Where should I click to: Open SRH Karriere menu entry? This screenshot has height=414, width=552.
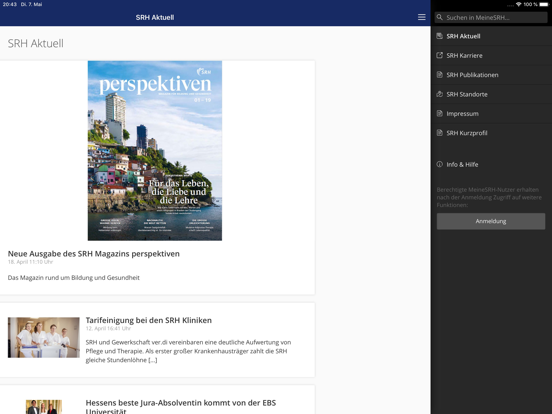[491, 55]
